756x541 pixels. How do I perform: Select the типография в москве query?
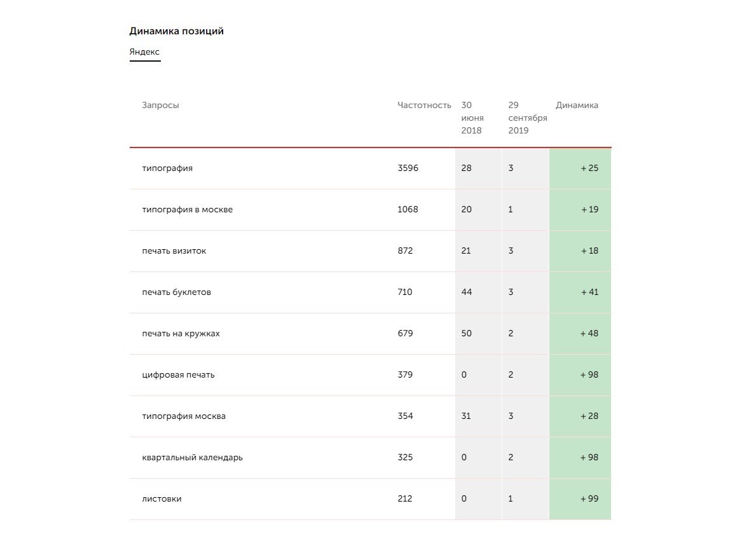[187, 210]
